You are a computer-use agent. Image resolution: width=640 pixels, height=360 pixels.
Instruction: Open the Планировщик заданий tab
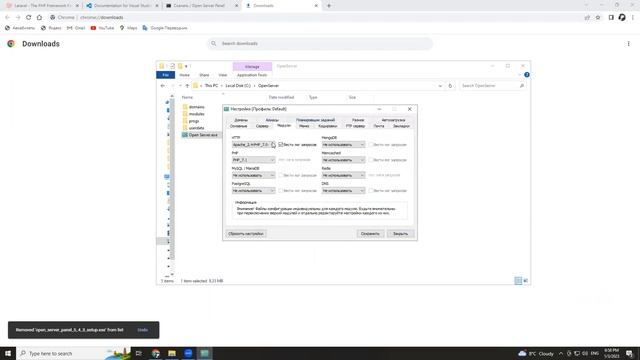tap(315, 120)
